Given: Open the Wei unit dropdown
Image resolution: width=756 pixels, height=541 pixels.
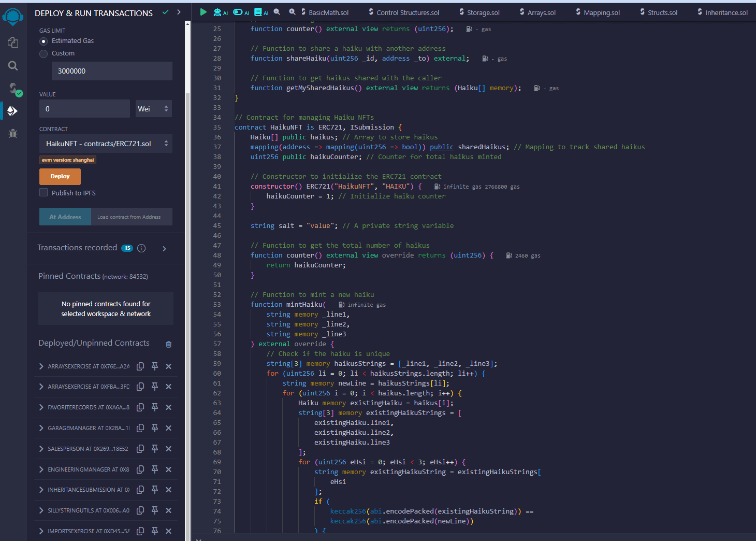Looking at the screenshot, I should pyautogui.click(x=154, y=109).
